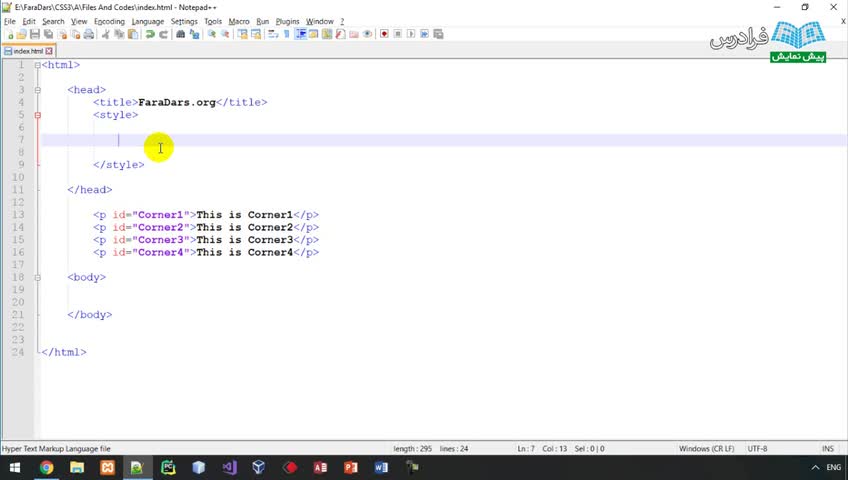848x480 pixels.
Task: Toggle Show All Characters in the toolbar
Action: coord(286,34)
